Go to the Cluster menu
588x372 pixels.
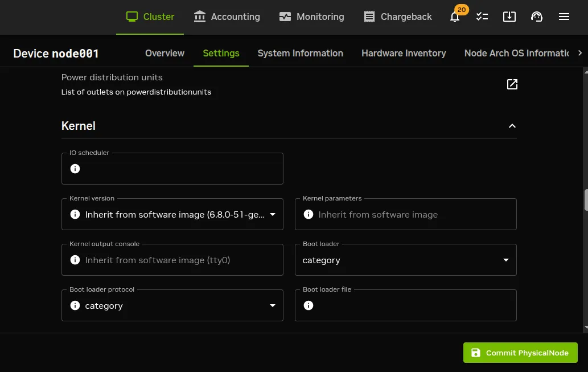coord(150,17)
